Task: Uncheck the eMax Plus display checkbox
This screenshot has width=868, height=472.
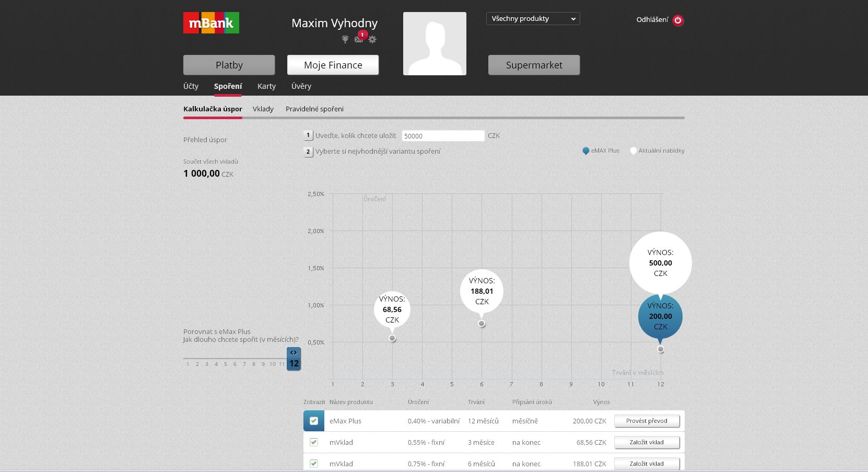Action: point(314,421)
